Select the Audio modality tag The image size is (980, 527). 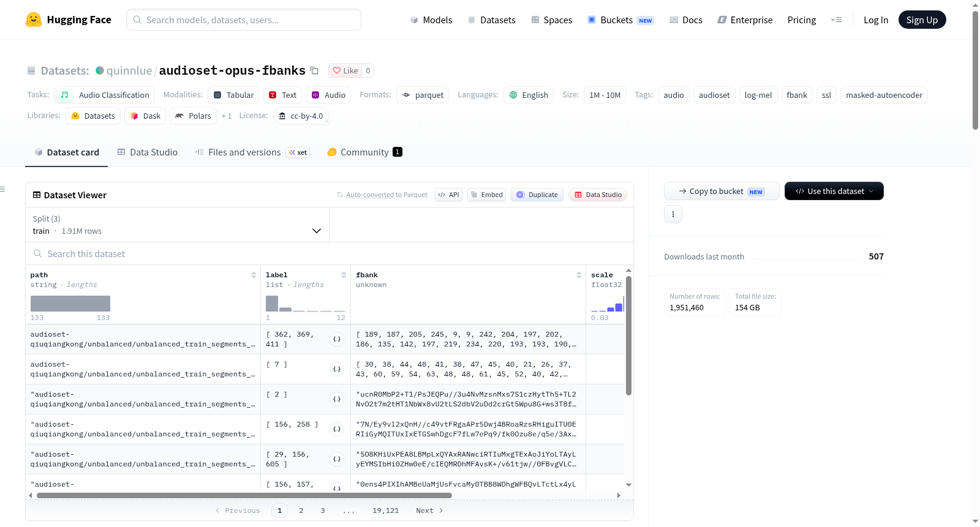[x=328, y=95]
